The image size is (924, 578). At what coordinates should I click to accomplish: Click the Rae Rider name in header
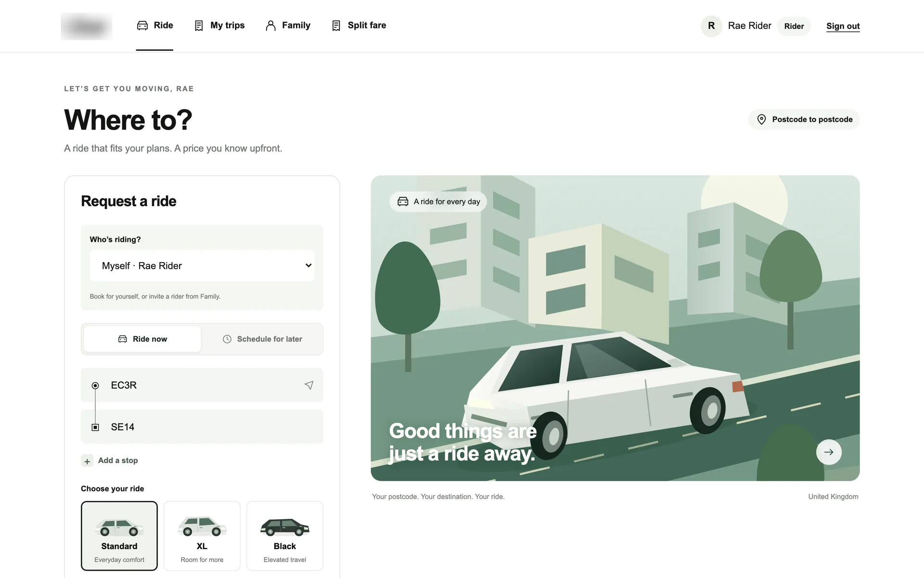[x=749, y=26]
